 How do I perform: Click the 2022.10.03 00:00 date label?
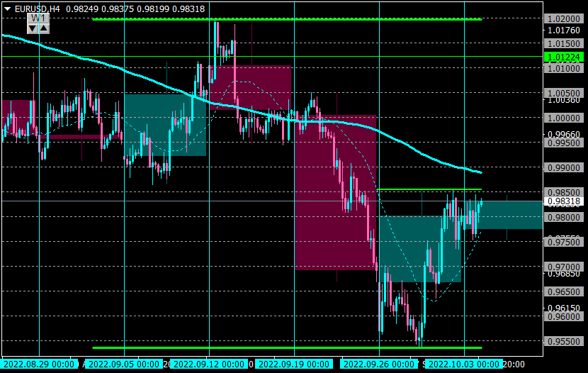pos(464,364)
